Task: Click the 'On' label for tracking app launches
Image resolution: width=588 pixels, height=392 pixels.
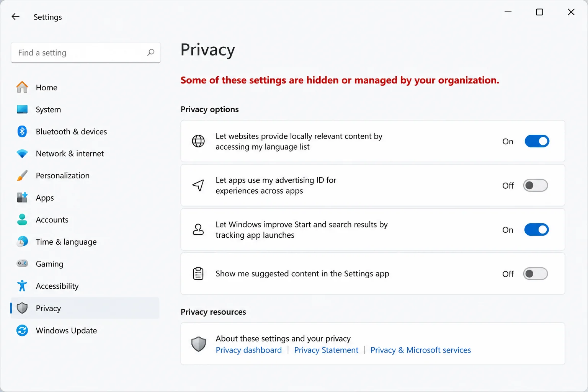Action: 508,230
